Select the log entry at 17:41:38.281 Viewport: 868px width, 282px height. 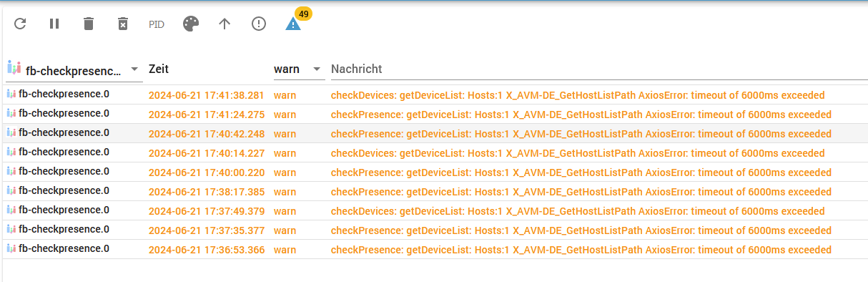[x=434, y=94]
